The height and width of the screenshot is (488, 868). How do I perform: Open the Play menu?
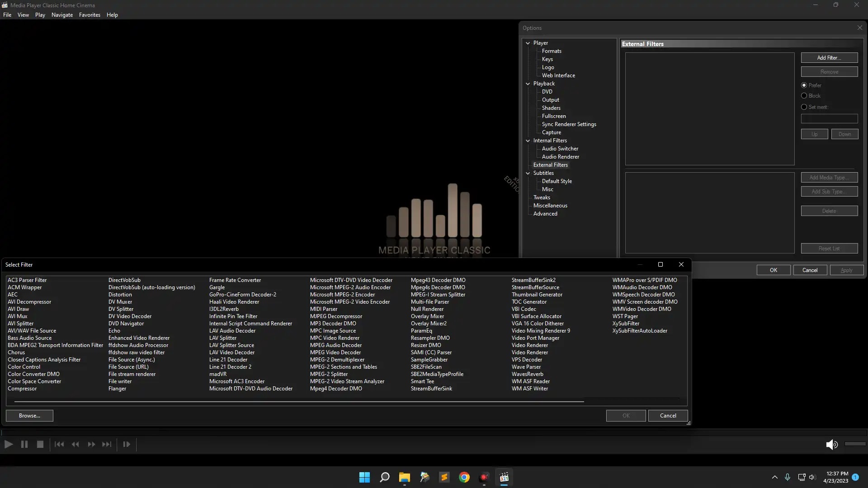(x=39, y=15)
